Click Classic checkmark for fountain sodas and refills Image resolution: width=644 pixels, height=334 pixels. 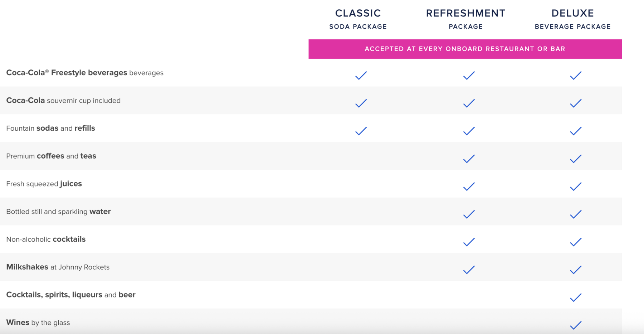361,131
